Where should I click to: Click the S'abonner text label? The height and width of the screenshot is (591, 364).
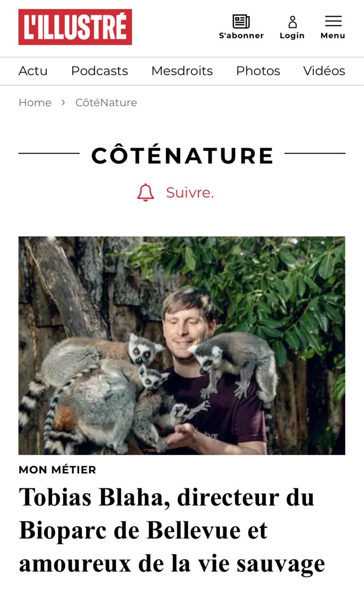(x=241, y=36)
